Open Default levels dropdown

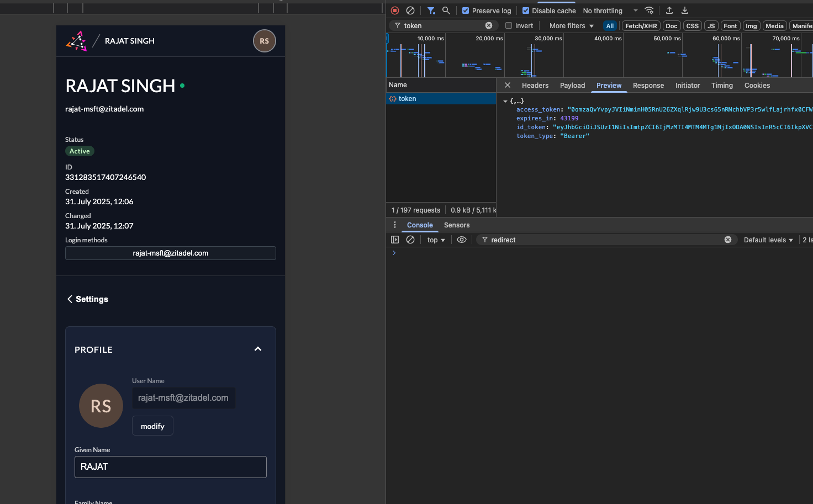coord(768,240)
